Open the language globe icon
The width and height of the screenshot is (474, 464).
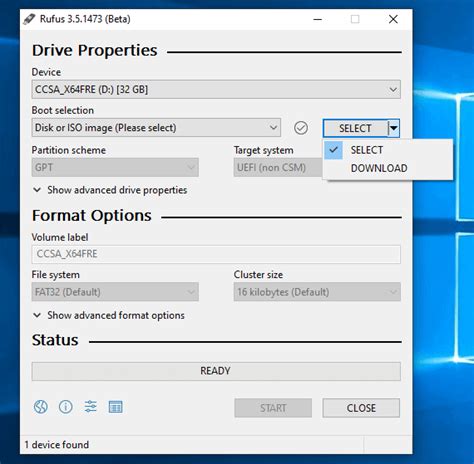(41, 407)
